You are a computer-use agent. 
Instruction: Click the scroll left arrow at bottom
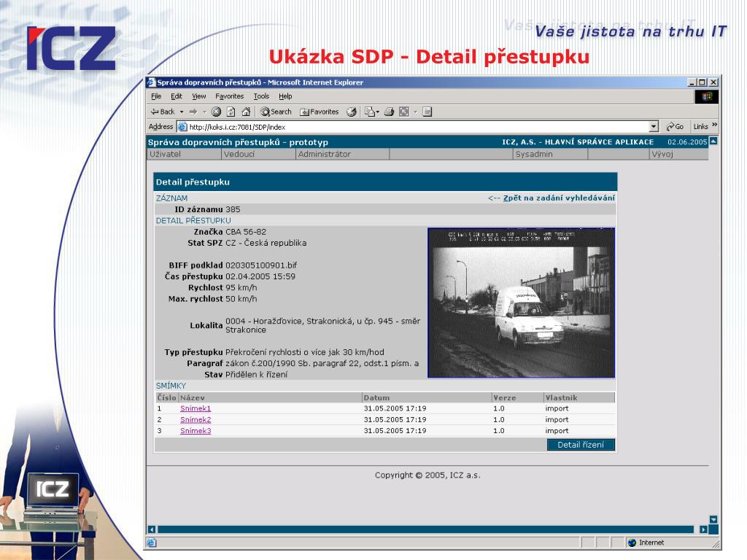pos(152,529)
